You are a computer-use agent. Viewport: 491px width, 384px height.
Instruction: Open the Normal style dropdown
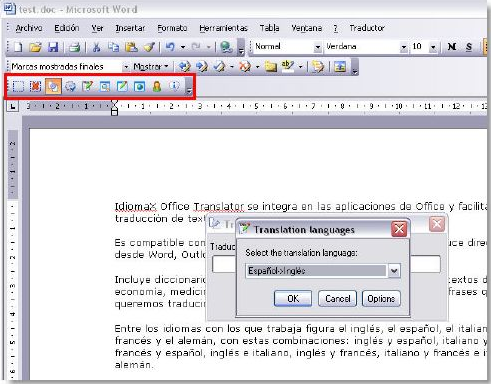(x=318, y=47)
